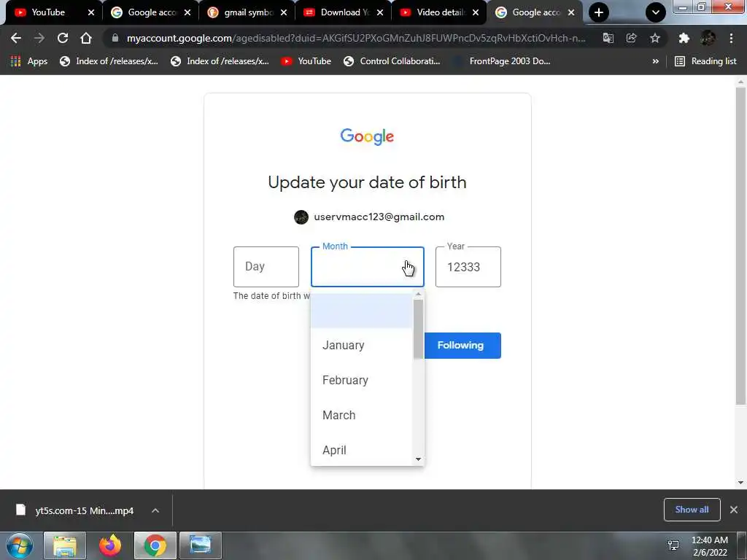This screenshot has height=560, width=747.
Task: Click Show all downloads
Action: [x=692, y=510]
